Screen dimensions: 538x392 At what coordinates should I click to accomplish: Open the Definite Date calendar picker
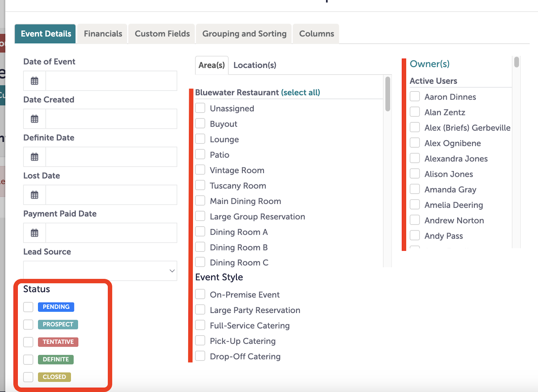[34, 157]
